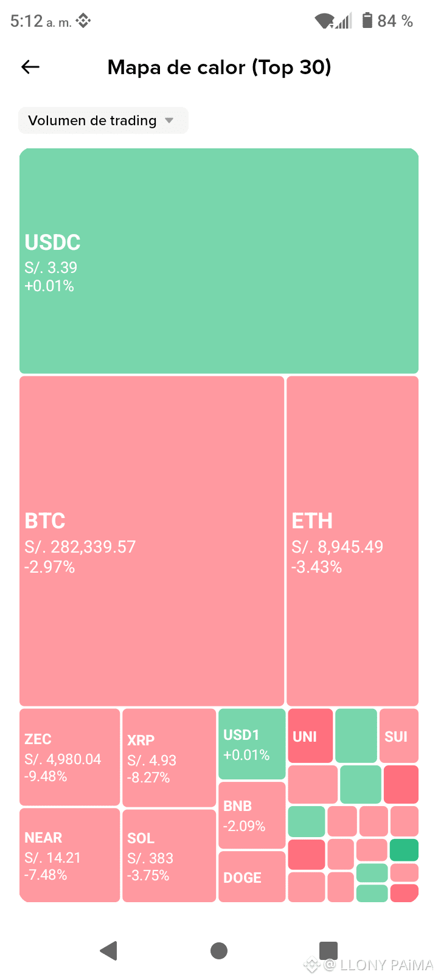
Task: Select the BNB tile
Action: (252, 815)
